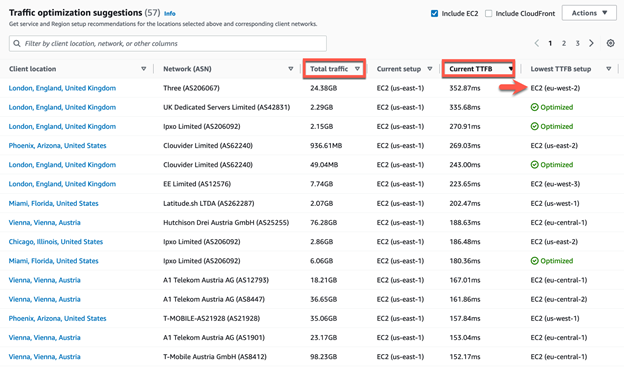Image resolution: width=624 pixels, height=371 pixels.
Task: Click the EC2 (eu-central-2) setup cell
Action: (559, 299)
